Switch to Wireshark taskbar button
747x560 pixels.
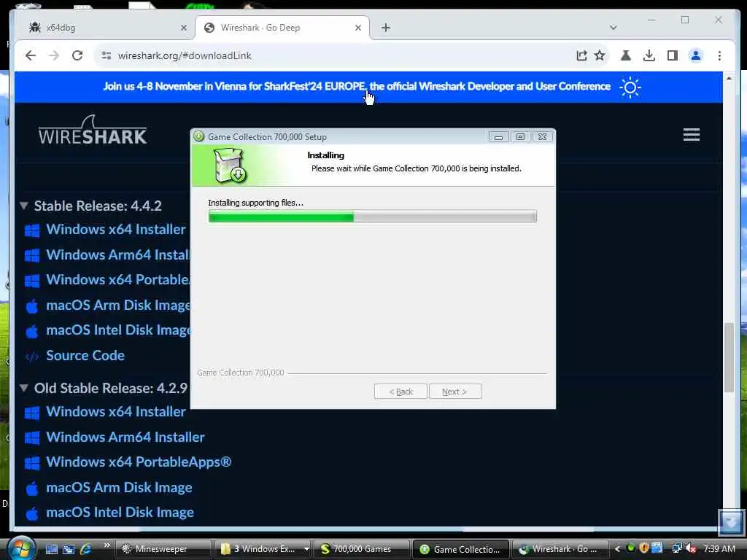560,549
